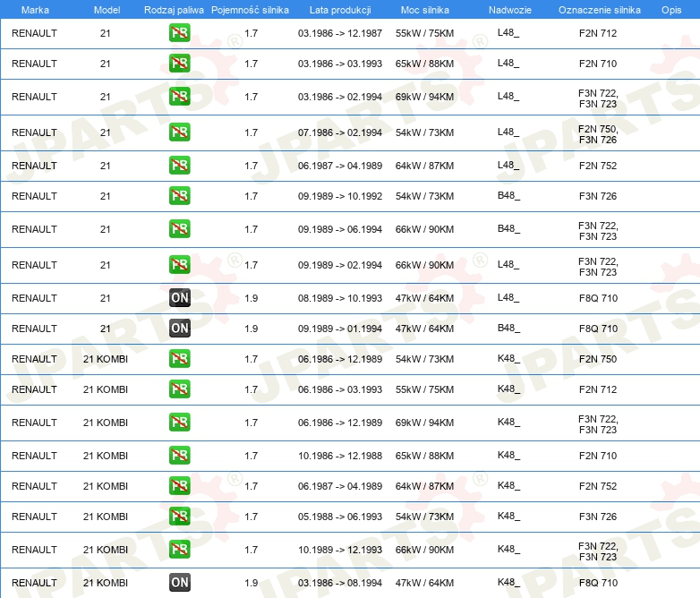Click the Model column header

point(107,10)
